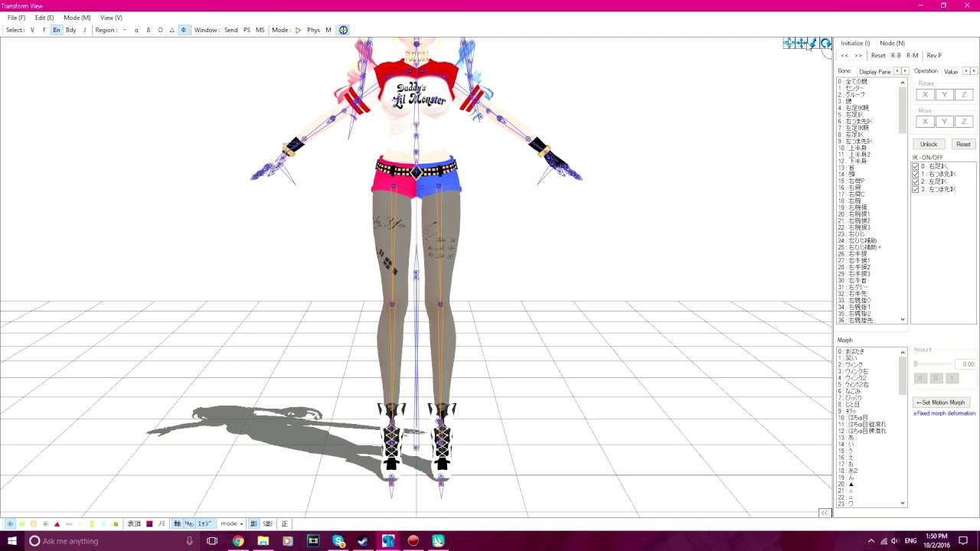Click the four-arrow pan icon in viewport corner
The width and height of the screenshot is (980, 551).
coord(801,44)
